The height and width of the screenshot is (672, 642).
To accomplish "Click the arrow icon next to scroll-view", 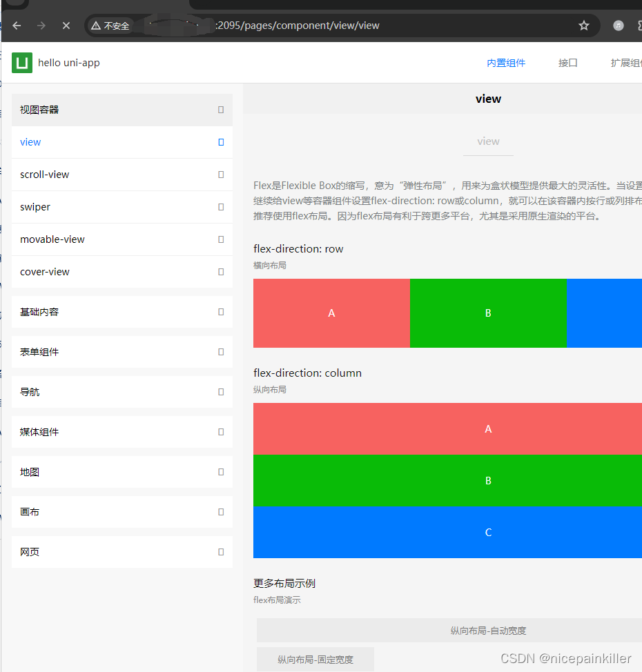I will (x=220, y=174).
